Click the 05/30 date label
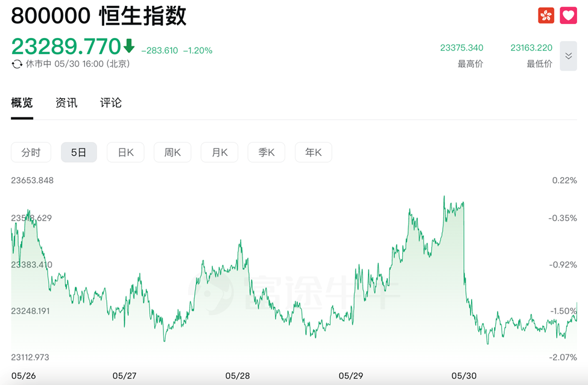The height and width of the screenshot is (385, 588). [464, 376]
